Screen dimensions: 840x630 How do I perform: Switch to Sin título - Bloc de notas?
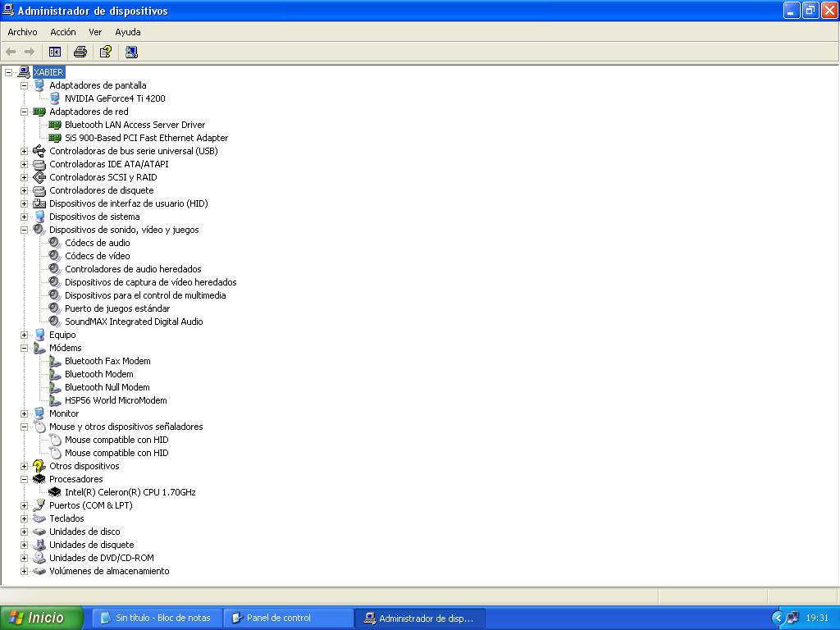(157, 618)
